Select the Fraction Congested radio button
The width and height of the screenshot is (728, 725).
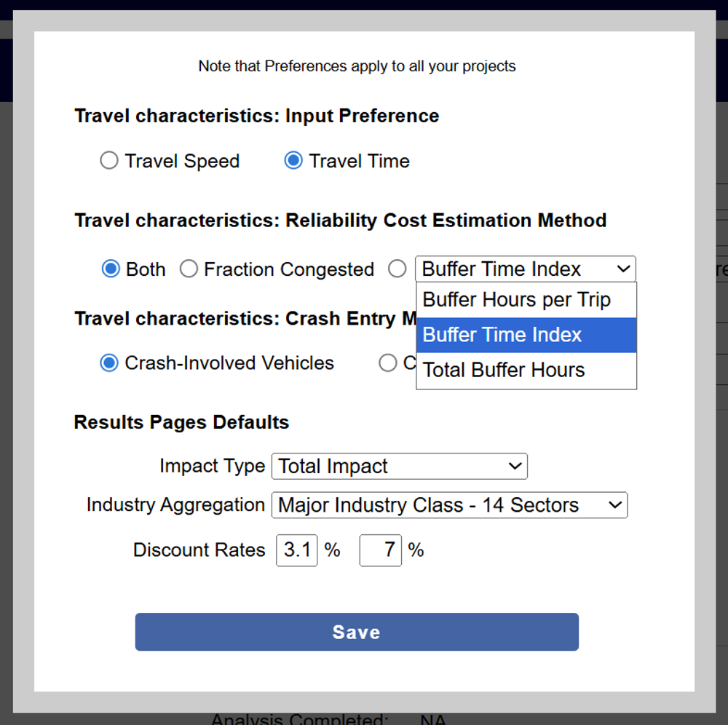coord(189,269)
